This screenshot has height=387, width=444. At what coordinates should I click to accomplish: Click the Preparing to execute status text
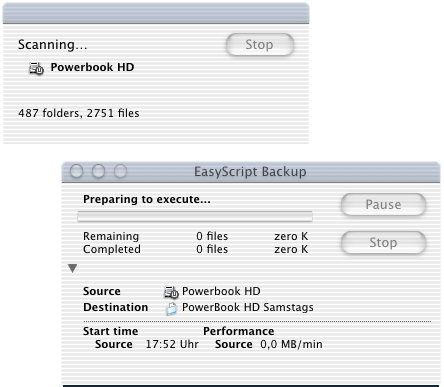pos(147,199)
